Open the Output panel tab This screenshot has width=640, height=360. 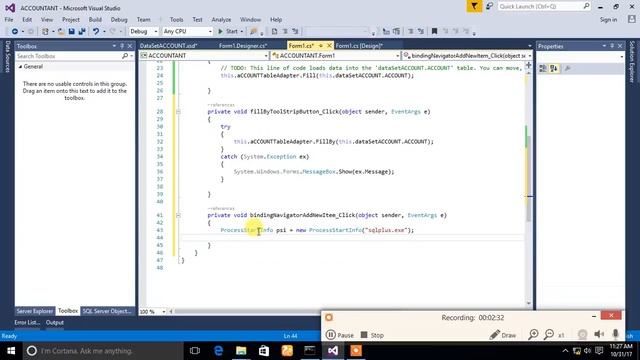pos(54,322)
